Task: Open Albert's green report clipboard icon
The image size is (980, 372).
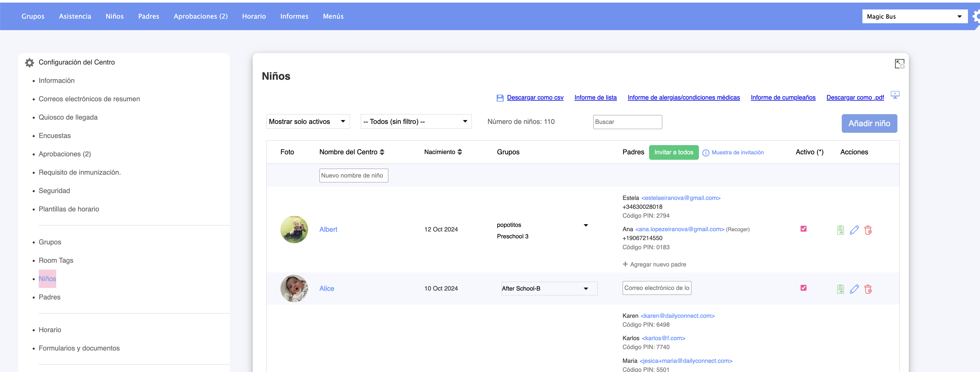Action: pos(840,230)
